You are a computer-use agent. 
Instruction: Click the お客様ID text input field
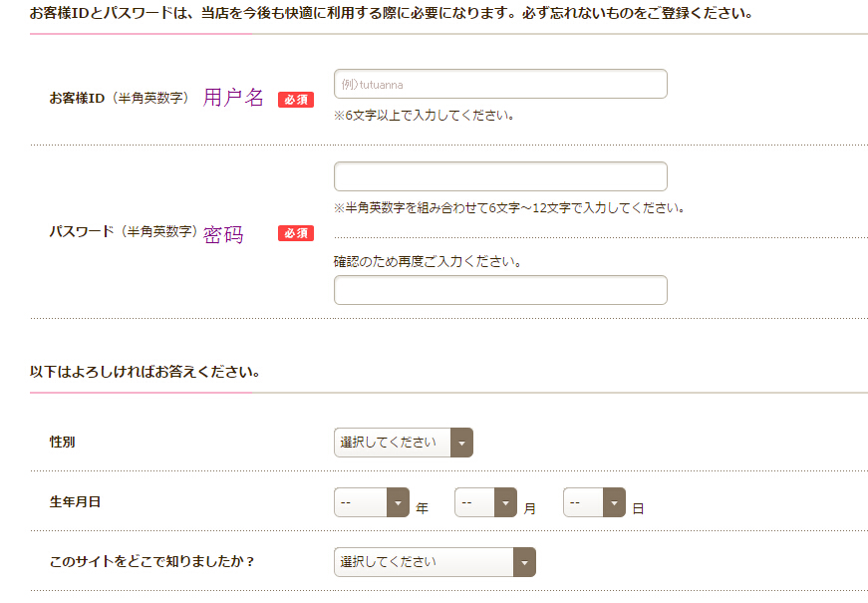point(500,85)
